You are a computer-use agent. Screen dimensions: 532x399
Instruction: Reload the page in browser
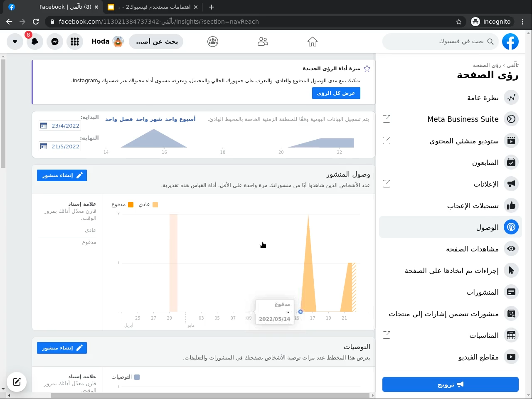tap(36, 22)
